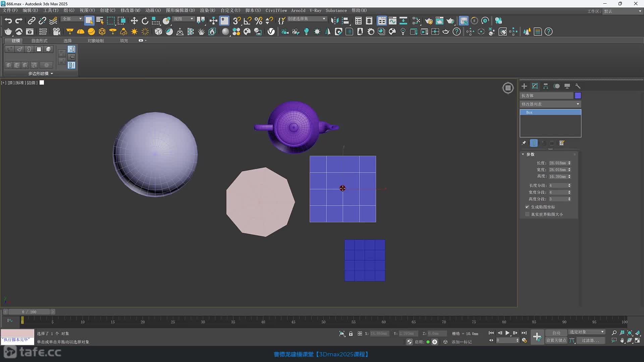Click the Bind to Space Warp icon
644x362 pixels.
point(53,21)
